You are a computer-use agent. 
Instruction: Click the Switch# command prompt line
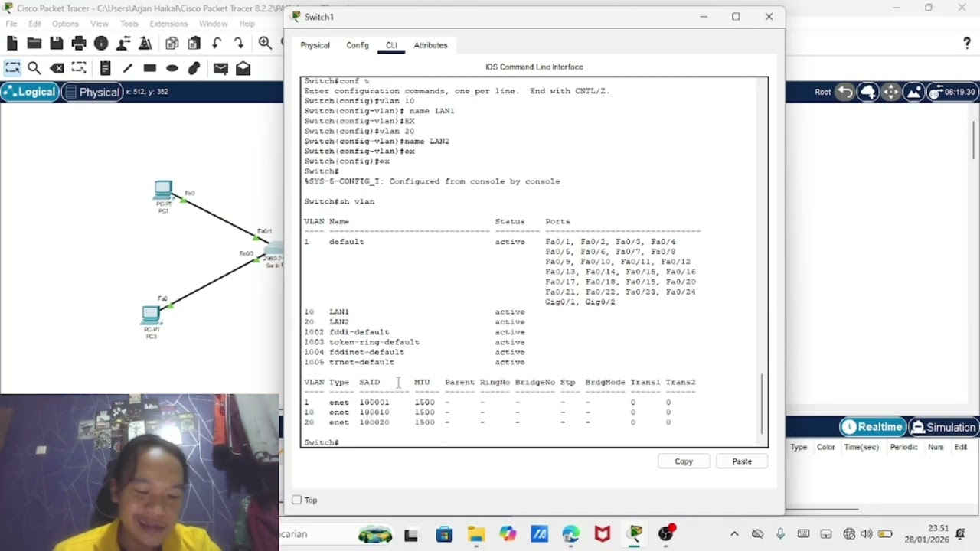click(x=322, y=442)
